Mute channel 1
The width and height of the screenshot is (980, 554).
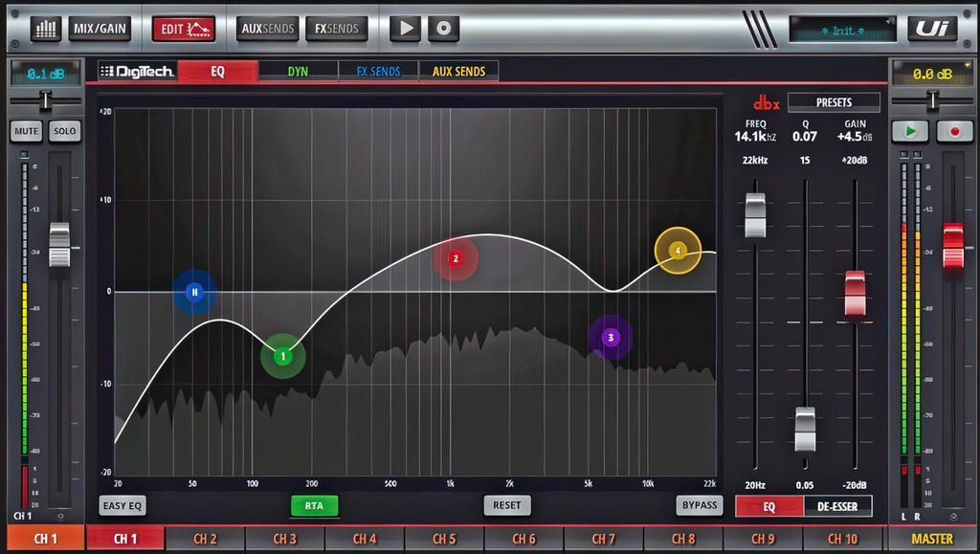26,131
